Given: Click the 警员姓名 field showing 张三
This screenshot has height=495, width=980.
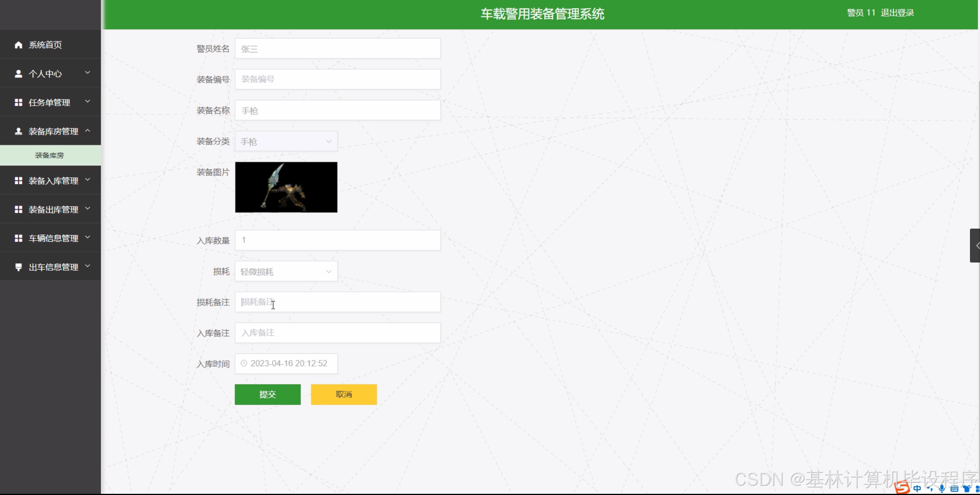Looking at the screenshot, I should click(338, 49).
